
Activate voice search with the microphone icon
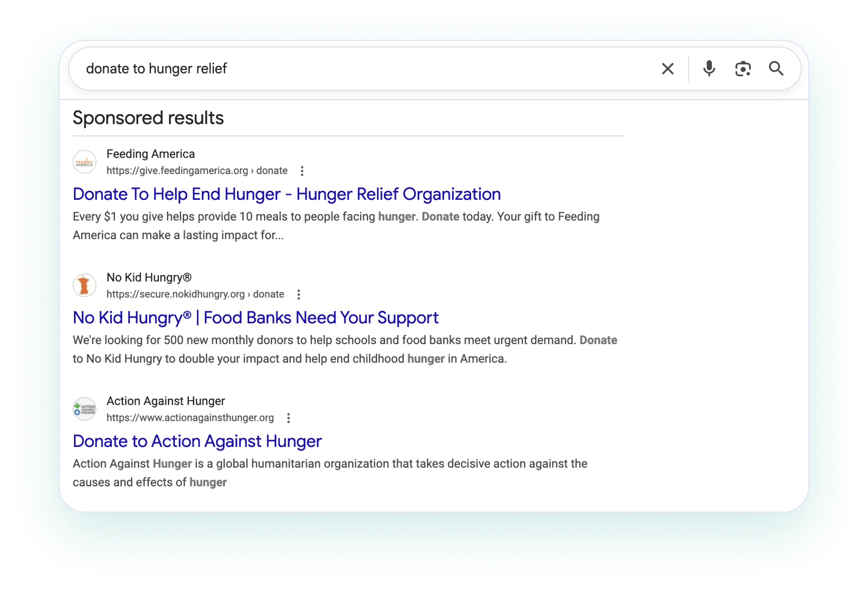click(x=708, y=68)
